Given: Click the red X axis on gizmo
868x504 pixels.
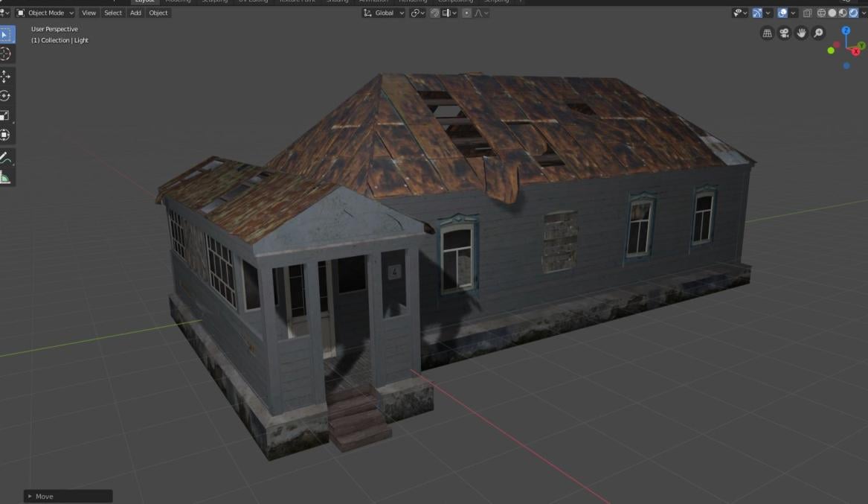Looking at the screenshot, I should 856,51.
